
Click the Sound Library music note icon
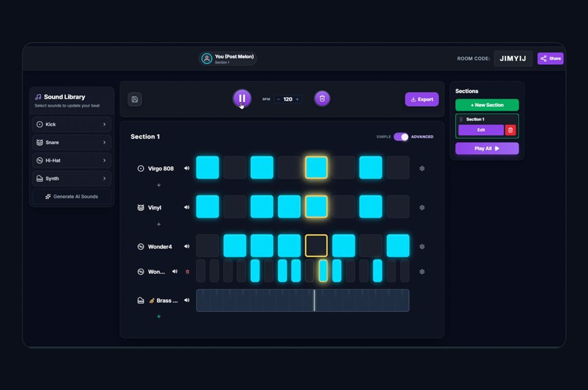point(38,97)
